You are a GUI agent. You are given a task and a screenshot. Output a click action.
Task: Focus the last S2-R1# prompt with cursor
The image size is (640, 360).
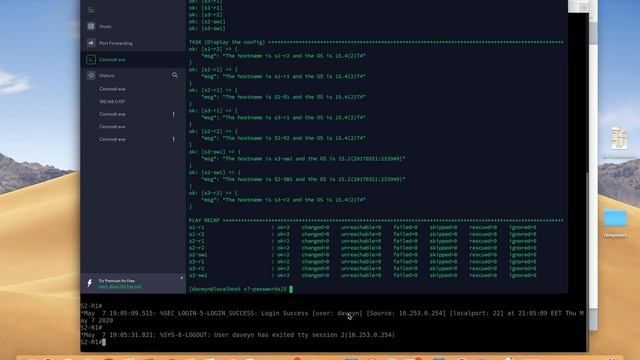point(93,342)
